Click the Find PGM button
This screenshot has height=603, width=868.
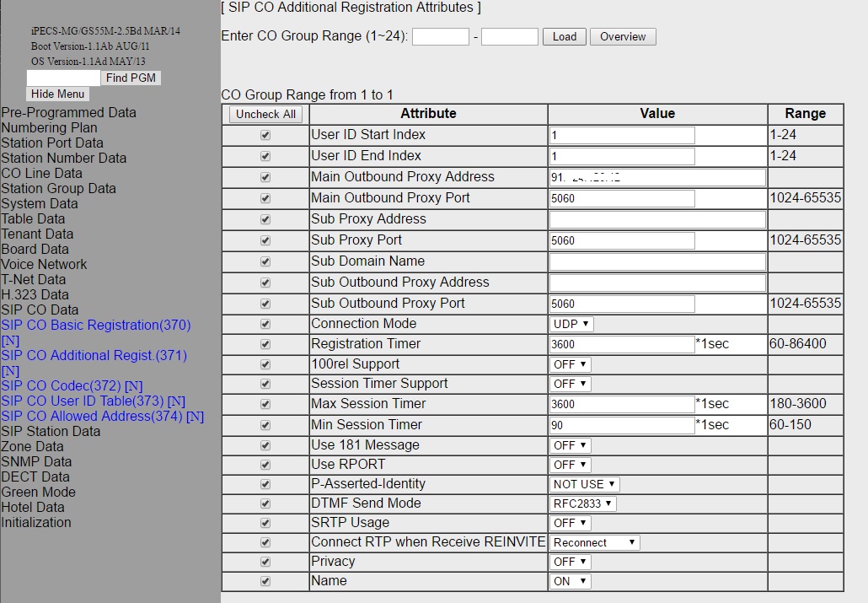click(x=131, y=78)
